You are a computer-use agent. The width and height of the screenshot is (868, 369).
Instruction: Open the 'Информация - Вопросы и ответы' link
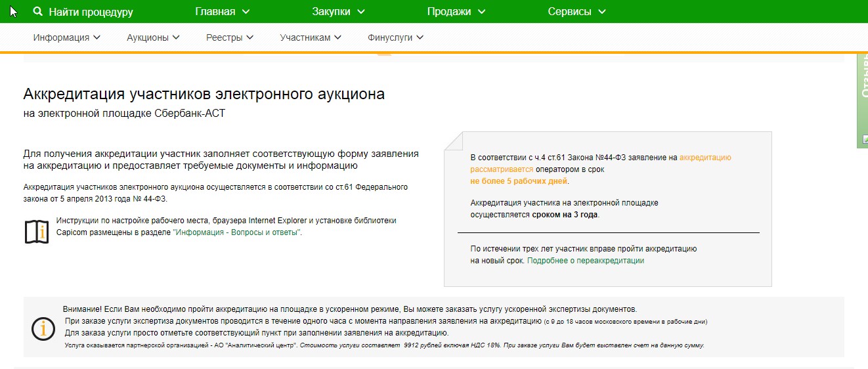(x=236, y=232)
